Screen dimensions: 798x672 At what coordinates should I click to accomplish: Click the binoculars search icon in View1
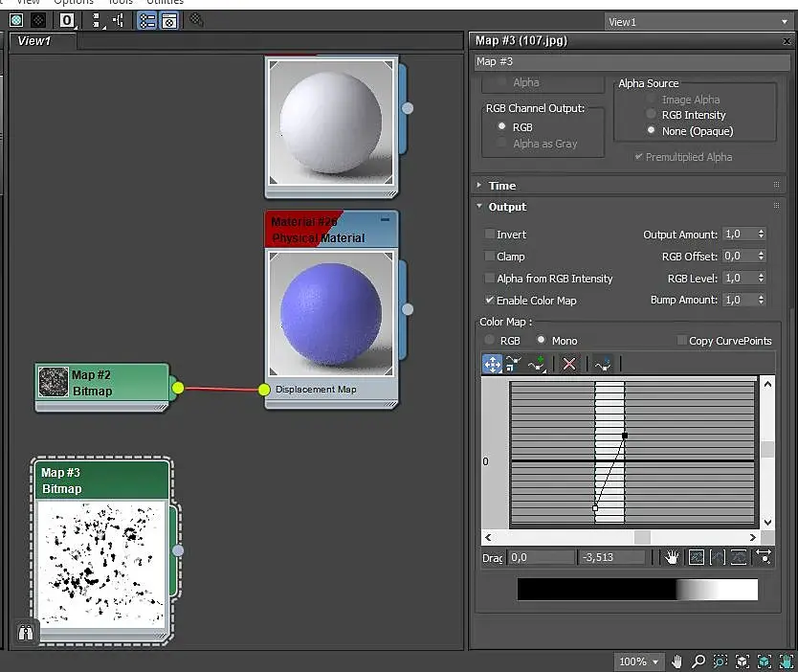coord(26,633)
